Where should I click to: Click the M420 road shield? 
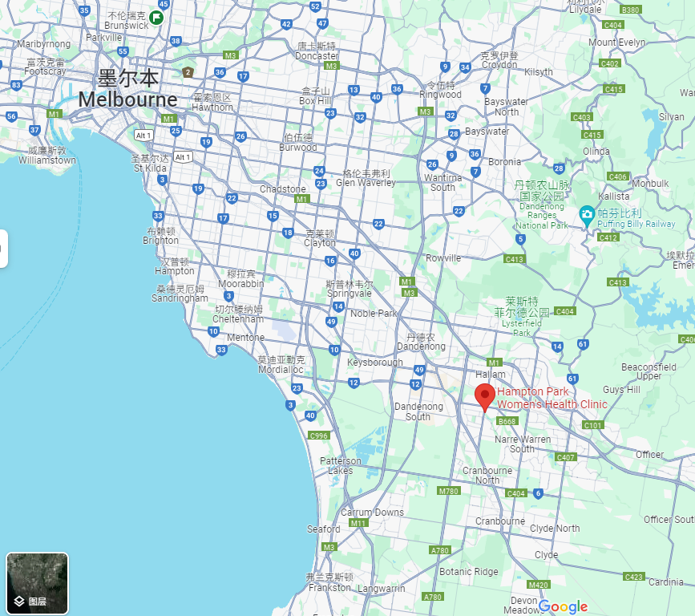[539, 585]
